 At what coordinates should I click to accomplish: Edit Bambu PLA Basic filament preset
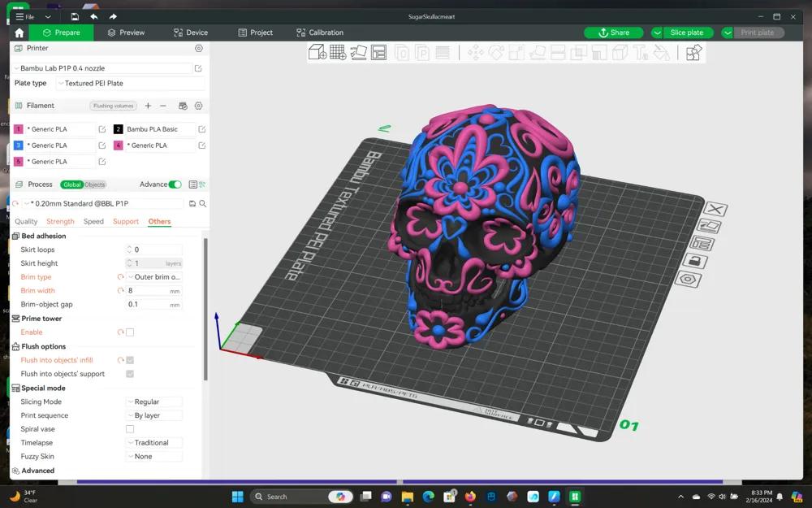pyautogui.click(x=202, y=129)
